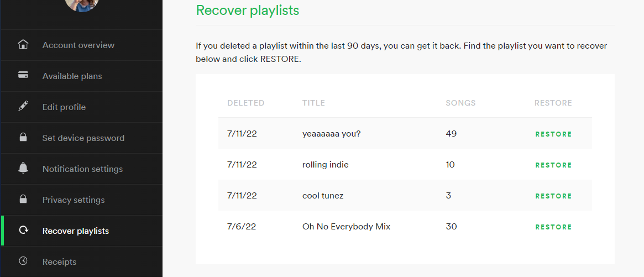Image resolution: width=644 pixels, height=277 pixels.
Task: Open the Account overview menu item
Action: coord(78,45)
